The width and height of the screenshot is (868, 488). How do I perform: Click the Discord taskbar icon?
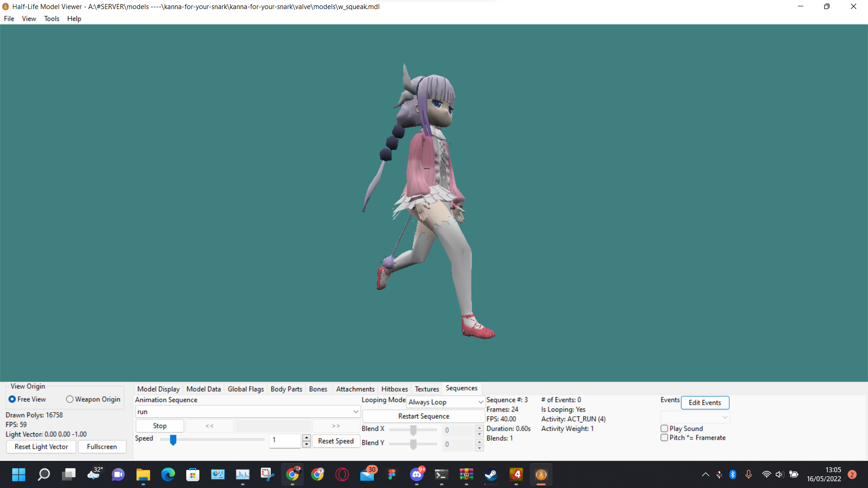[417, 474]
